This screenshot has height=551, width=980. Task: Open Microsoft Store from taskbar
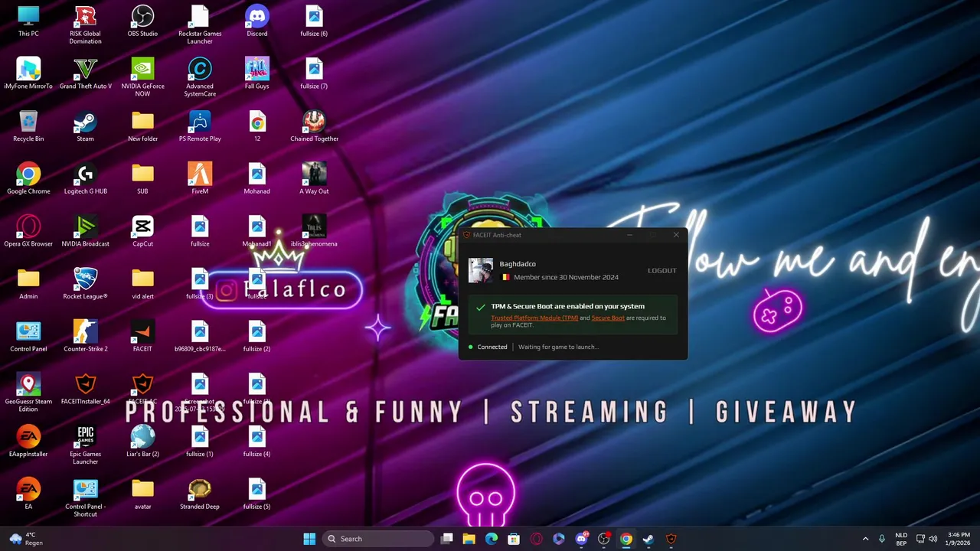point(514,539)
